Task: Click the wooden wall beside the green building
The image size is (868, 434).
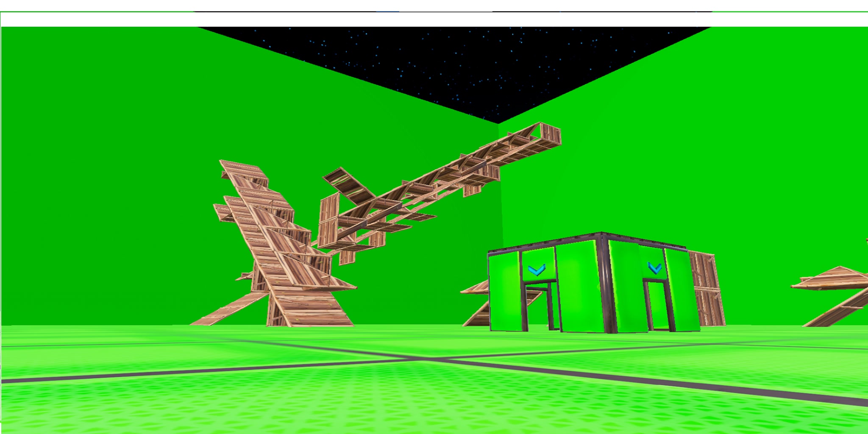Action: point(707,289)
